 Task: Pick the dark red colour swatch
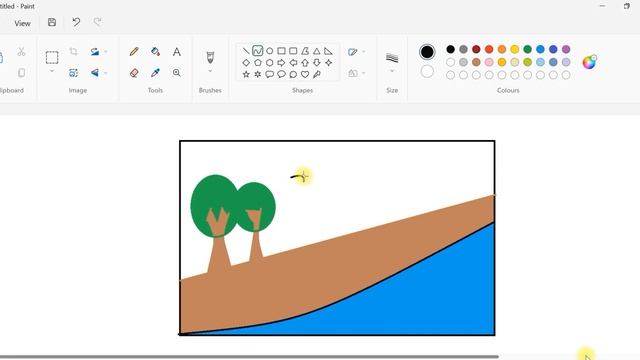(x=476, y=49)
